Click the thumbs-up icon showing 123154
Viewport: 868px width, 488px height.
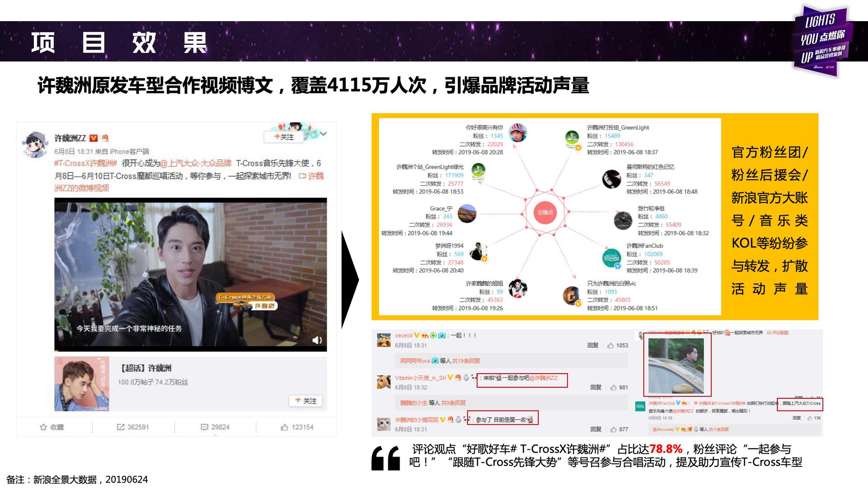(284, 427)
